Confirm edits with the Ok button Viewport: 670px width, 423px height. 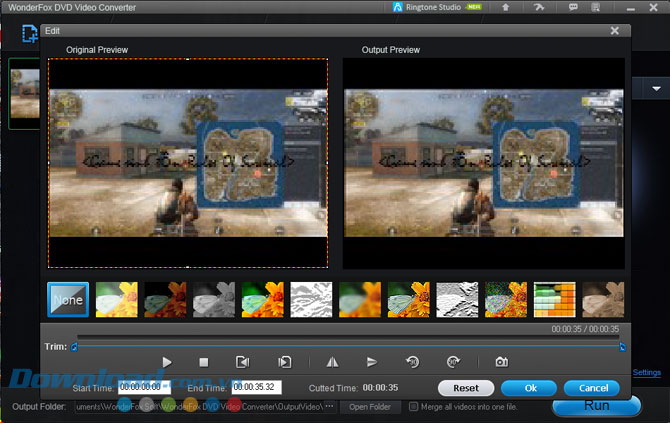[529, 388]
